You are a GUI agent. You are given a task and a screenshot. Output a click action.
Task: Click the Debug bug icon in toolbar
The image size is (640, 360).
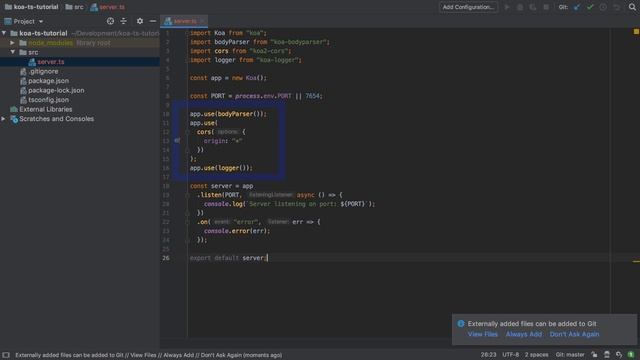(x=520, y=7)
